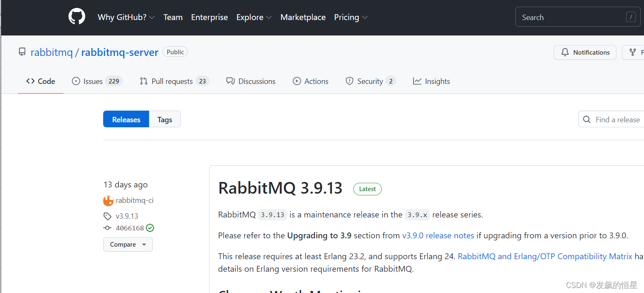Open the v3.9.0 release notes link
644x293 pixels.
(438, 235)
